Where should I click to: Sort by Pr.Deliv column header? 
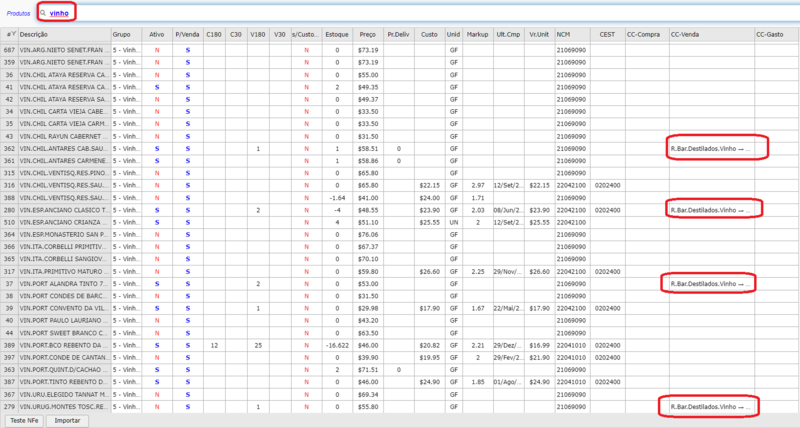(398, 34)
